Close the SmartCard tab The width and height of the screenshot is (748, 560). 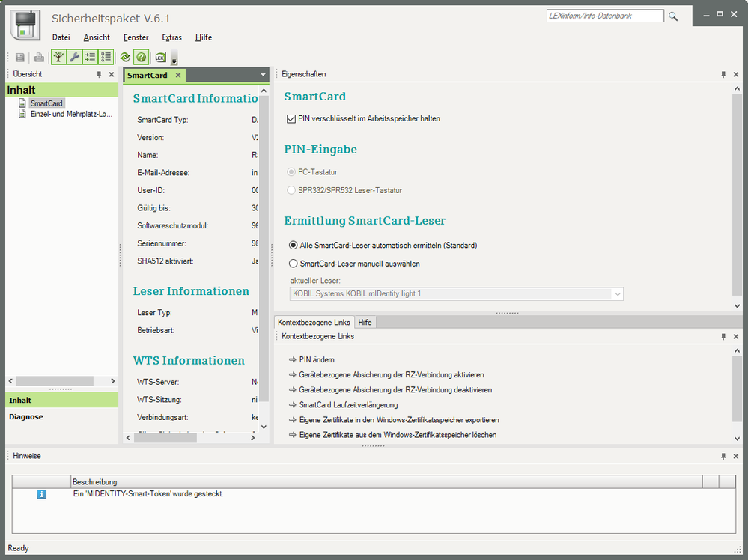click(x=178, y=75)
